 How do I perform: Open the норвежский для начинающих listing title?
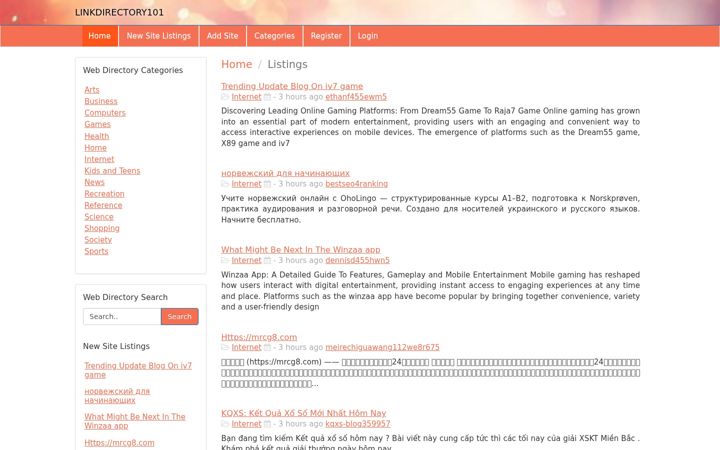coord(285,173)
